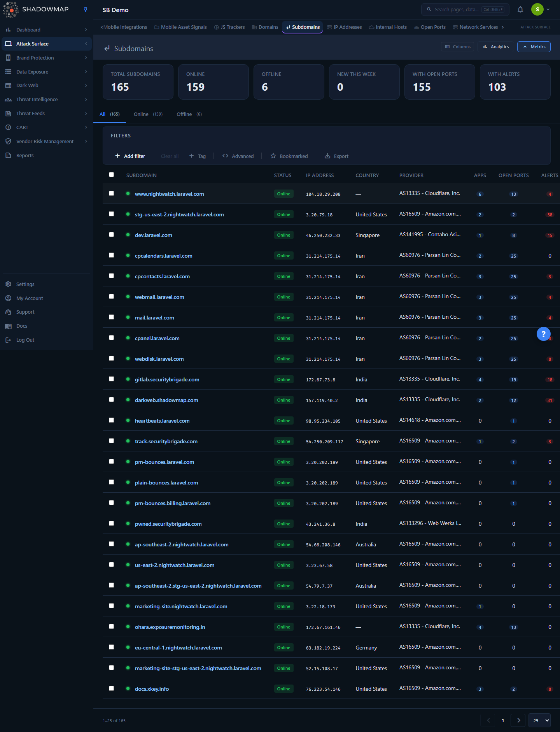560x732 pixels.
Task: Click the Clear all filters link
Action: (x=170, y=156)
